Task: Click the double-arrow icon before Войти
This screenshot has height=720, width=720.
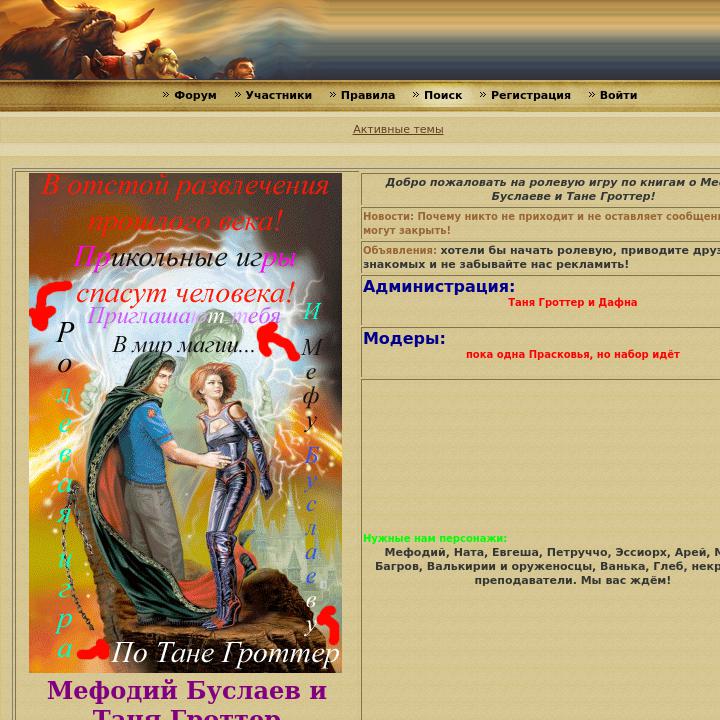Action: point(591,95)
